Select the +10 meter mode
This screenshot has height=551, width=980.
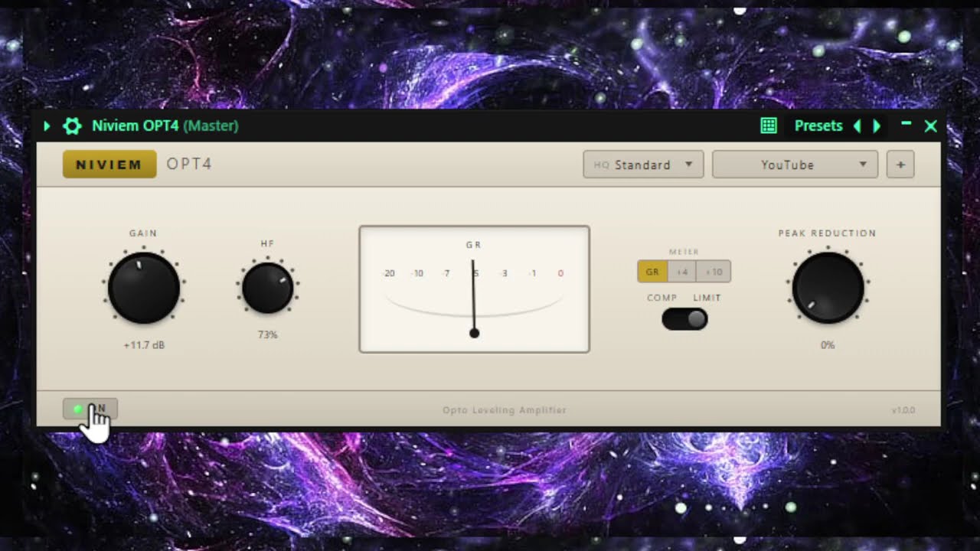pyautogui.click(x=714, y=272)
